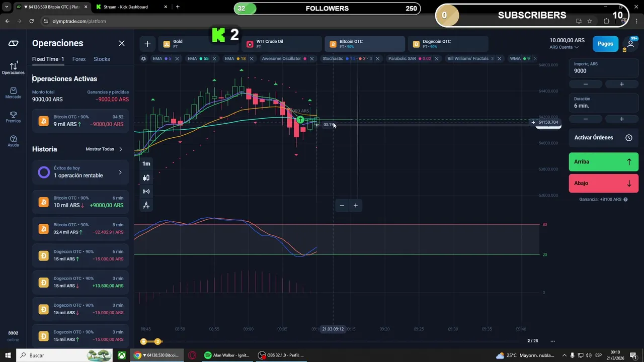The height and width of the screenshot is (362, 644).
Task: Open the Premios trophy section
Action: [x=13, y=117]
